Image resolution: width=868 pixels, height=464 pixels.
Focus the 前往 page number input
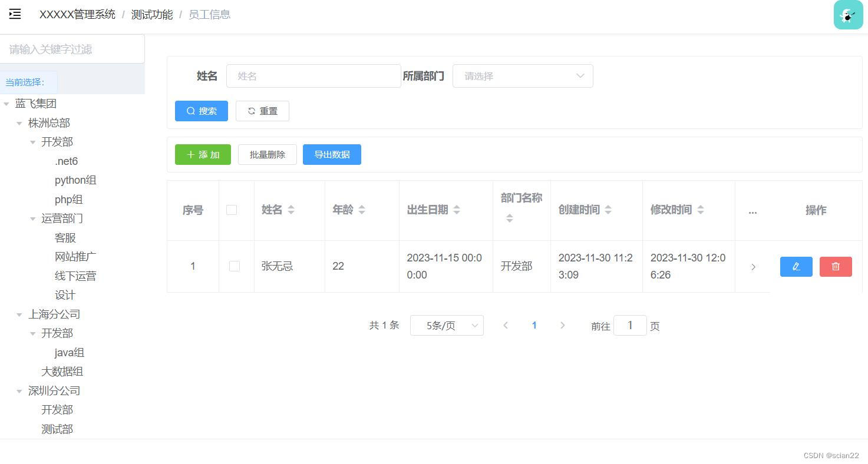[x=630, y=325]
